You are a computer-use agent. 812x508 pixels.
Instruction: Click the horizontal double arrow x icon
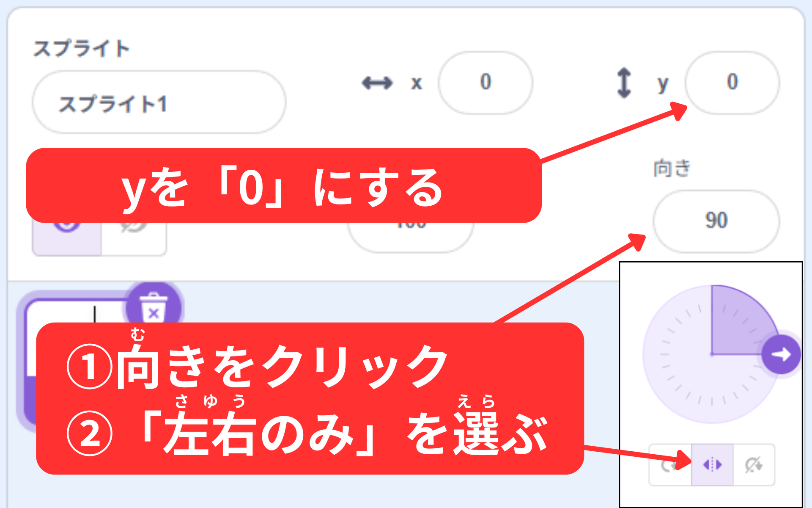tap(377, 83)
